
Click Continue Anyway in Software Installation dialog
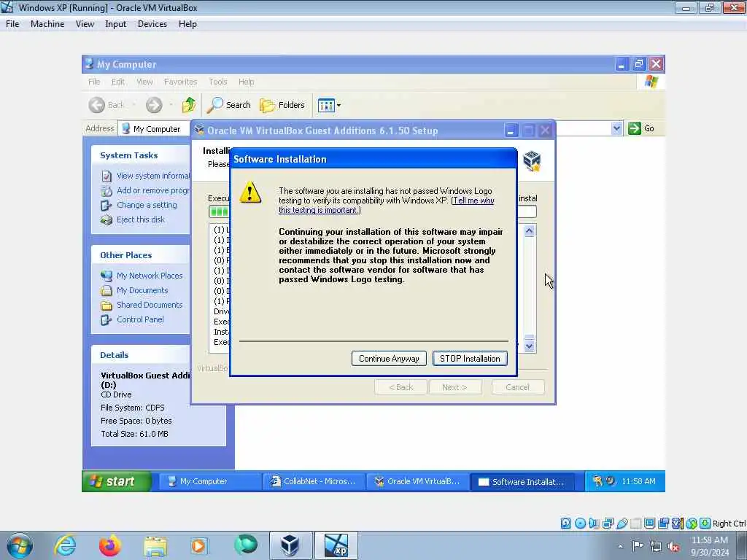tap(388, 359)
